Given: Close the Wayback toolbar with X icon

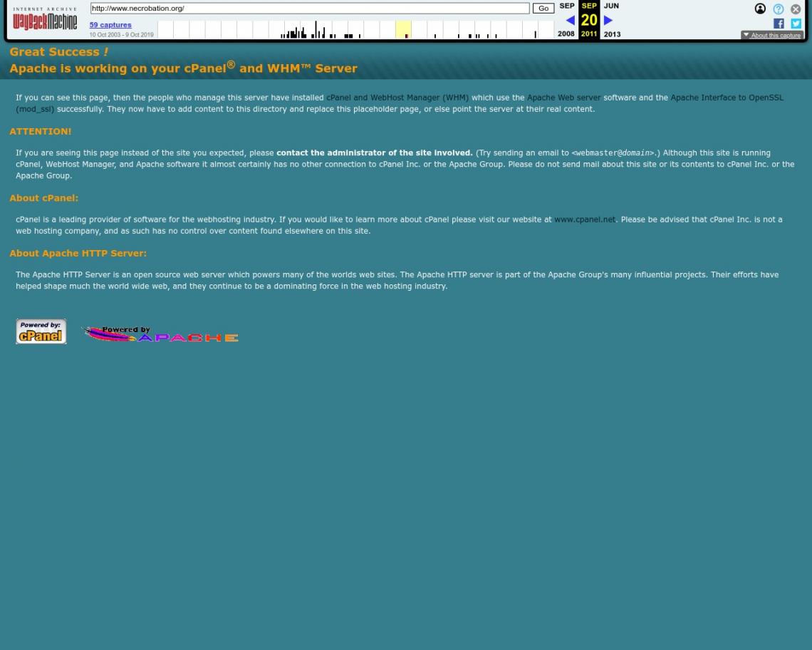Looking at the screenshot, I should pos(796,9).
